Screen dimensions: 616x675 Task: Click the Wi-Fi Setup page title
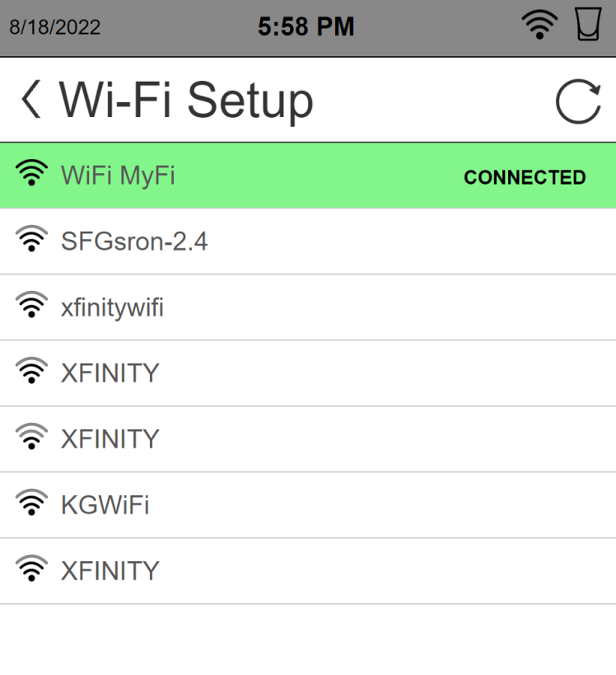186,101
